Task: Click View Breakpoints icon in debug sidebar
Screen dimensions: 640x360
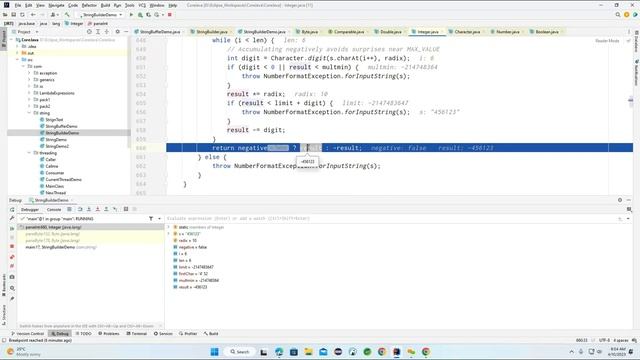Action: [12, 257]
